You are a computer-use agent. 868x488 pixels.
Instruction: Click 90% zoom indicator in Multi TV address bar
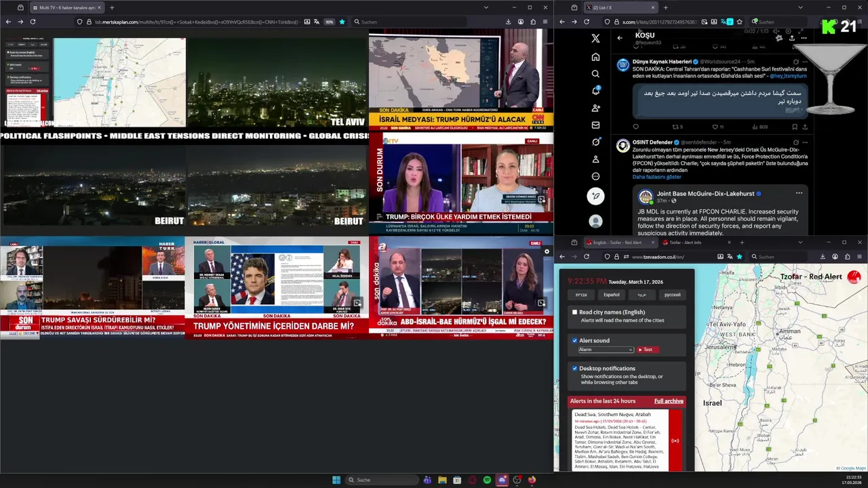(330, 22)
